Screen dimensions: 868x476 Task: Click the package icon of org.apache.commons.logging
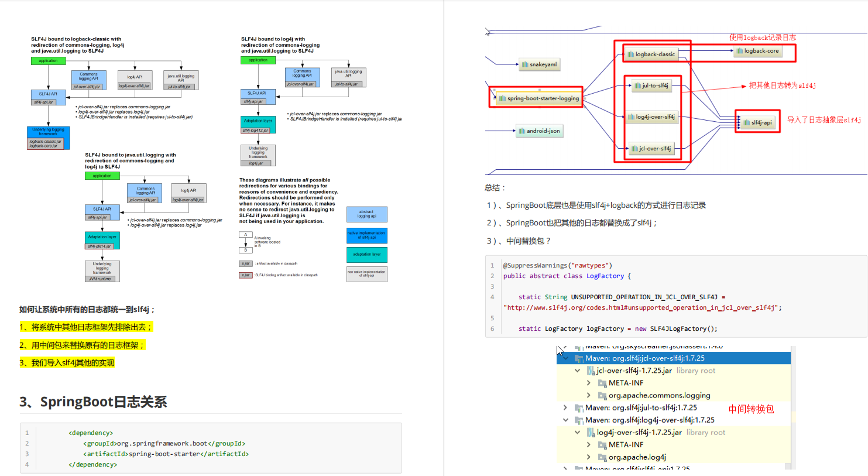[x=602, y=395]
